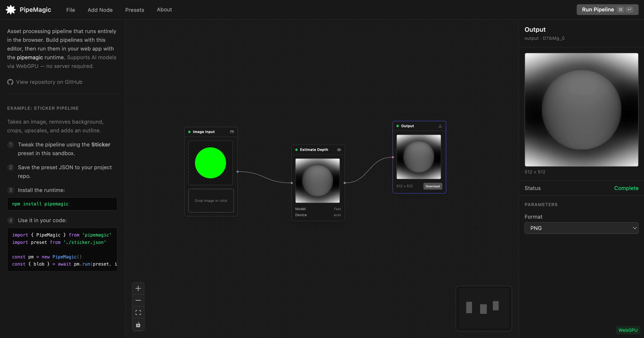
Task: Open the Add Node menu
Action: click(x=100, y=10)
